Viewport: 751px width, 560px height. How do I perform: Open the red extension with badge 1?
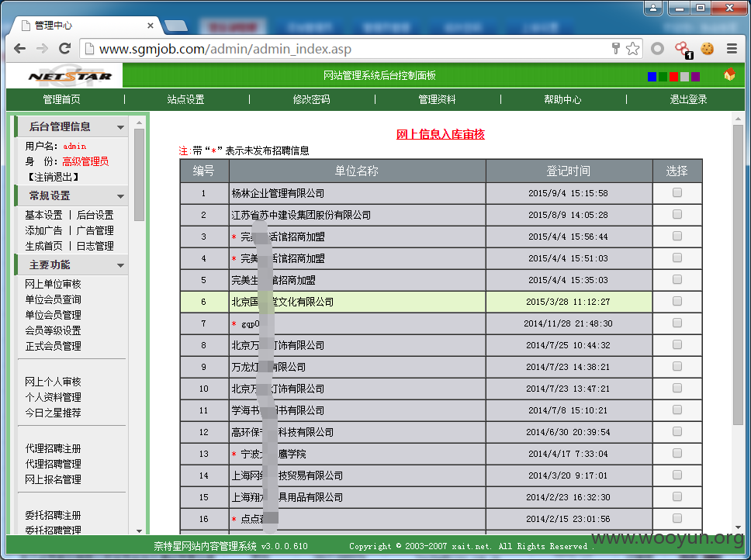(684, 50)
